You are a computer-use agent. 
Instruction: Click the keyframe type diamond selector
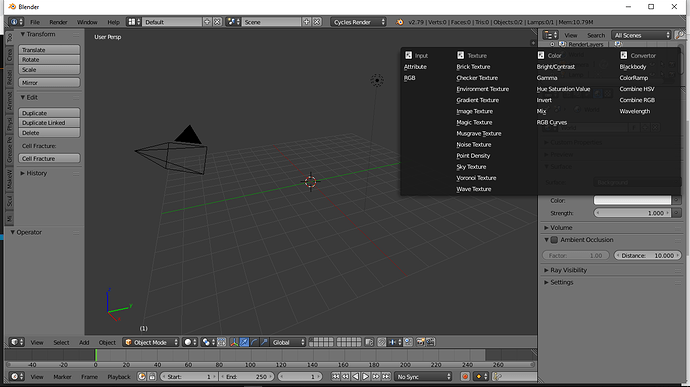click(x=481, y=376)
